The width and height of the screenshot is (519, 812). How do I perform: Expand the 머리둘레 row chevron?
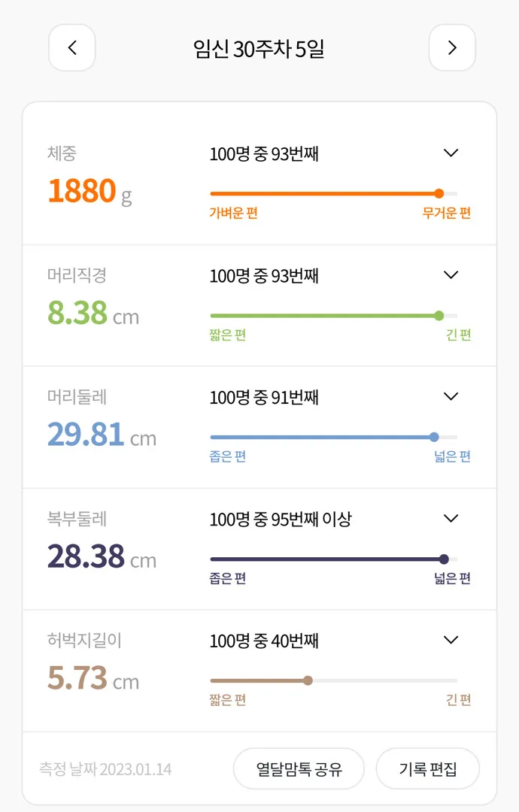tap(451, 396)
